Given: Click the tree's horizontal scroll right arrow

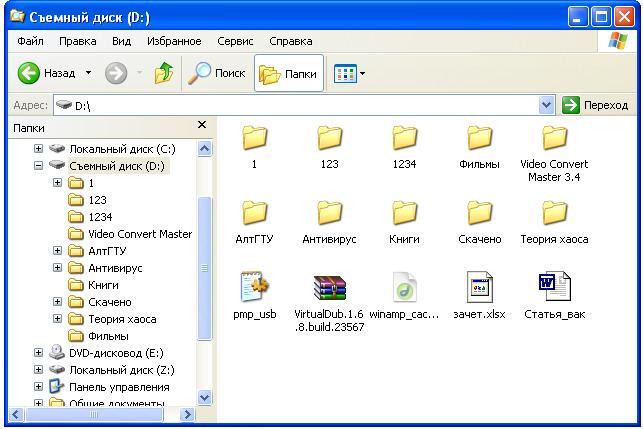Looking at the screenshot, I should click(x=187, y=414).
